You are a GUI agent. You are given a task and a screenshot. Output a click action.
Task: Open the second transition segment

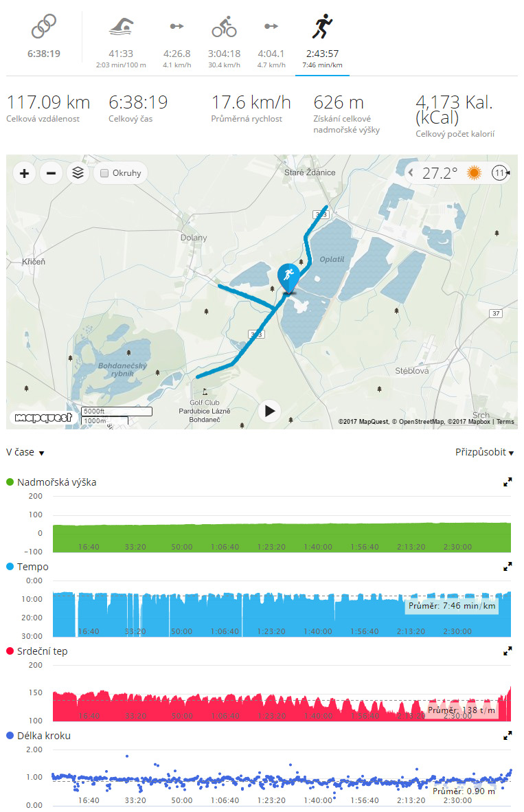click(271, 26)
